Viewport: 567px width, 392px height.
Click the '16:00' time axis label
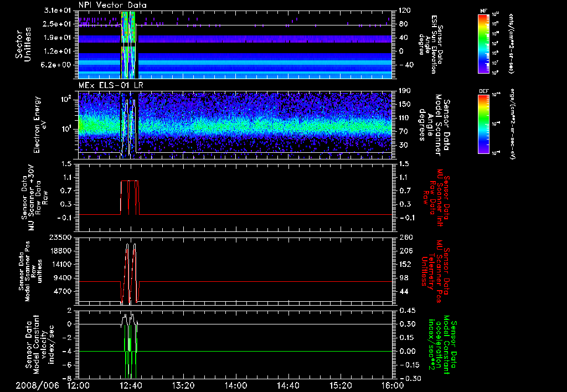(x=393, y=385)
